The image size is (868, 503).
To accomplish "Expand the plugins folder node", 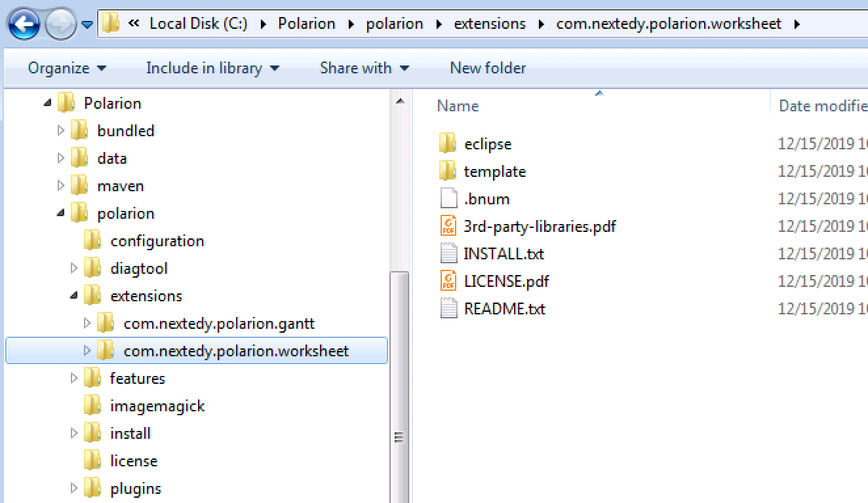I will (x=73, y=488).
